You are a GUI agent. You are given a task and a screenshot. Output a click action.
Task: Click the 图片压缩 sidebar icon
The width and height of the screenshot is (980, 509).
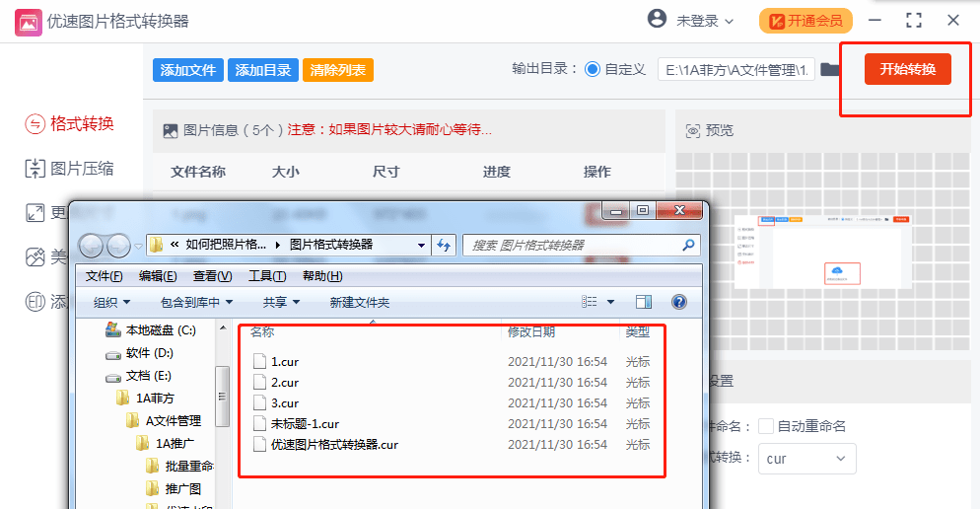[35, 169]
